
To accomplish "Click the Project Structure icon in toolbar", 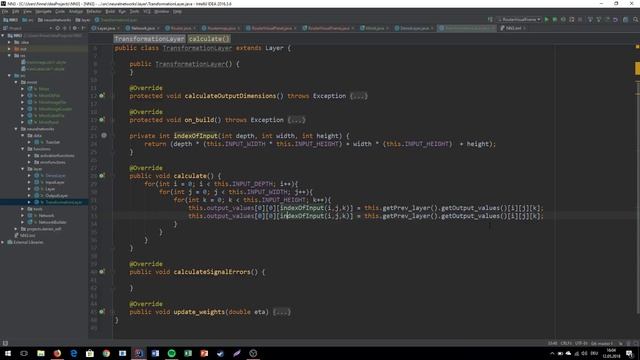I will pyautogui.click(x=625, y=20).
